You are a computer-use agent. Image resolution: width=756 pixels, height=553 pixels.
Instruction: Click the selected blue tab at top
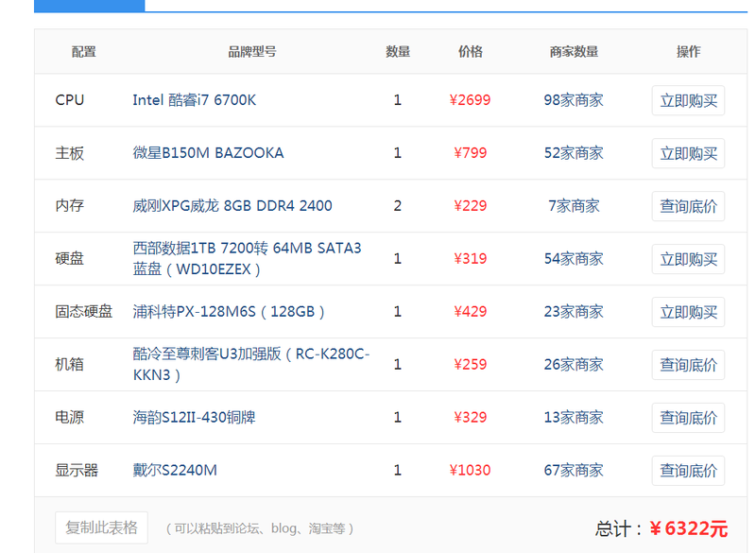[89, 6]
